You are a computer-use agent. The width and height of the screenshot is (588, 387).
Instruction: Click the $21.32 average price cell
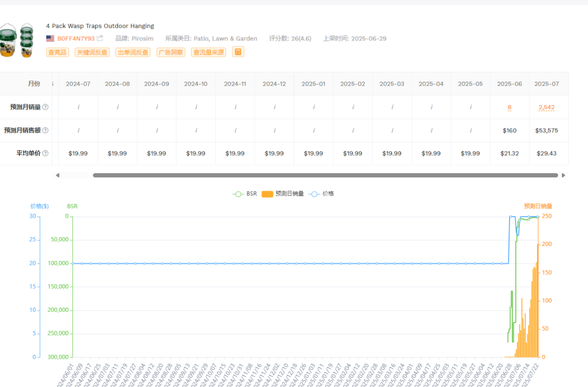(x=509, y=153)
